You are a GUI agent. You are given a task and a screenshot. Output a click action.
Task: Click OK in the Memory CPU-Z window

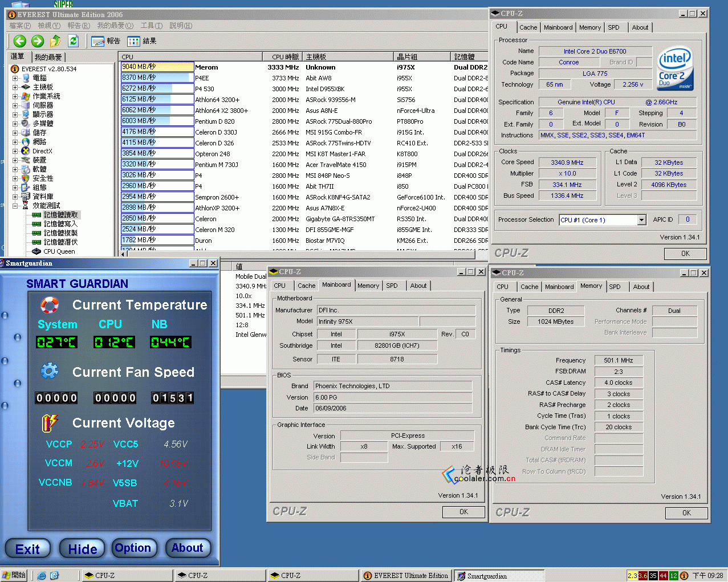click(x=686, y=513)
